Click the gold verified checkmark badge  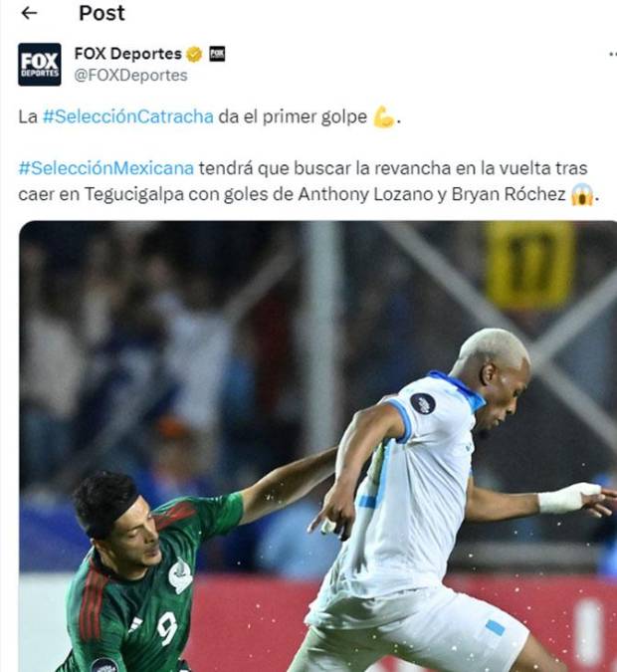(x=194, y=54)
